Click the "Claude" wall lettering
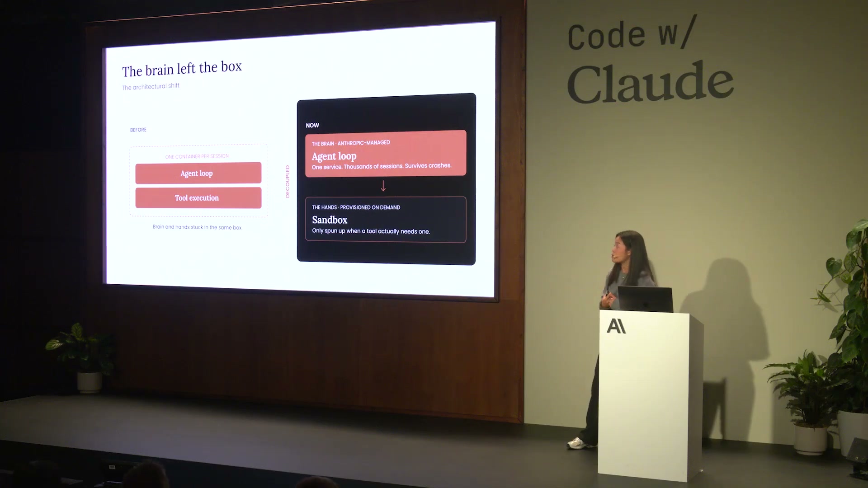Screen dimensions: 868x488 650,82
